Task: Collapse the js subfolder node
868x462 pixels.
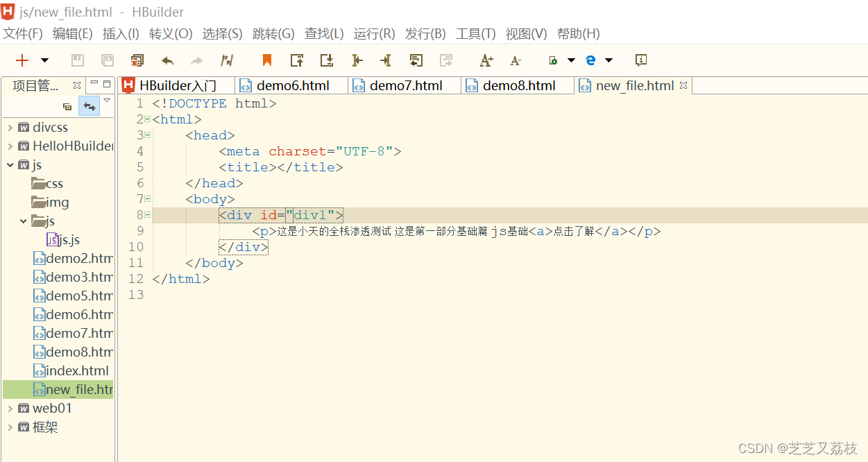Action: (23, 221)
